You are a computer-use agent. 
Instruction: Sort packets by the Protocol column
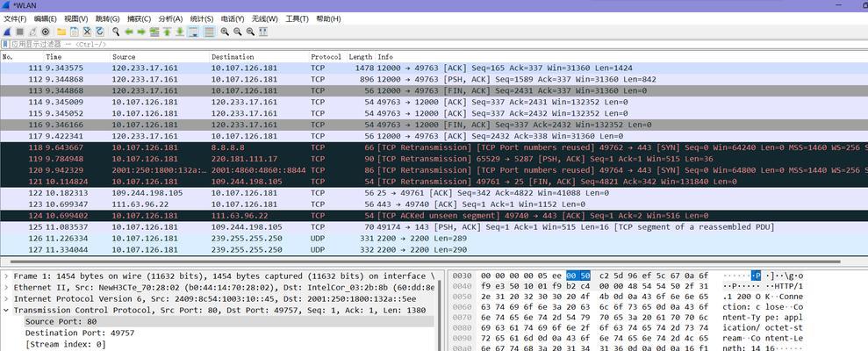(327, 57)
